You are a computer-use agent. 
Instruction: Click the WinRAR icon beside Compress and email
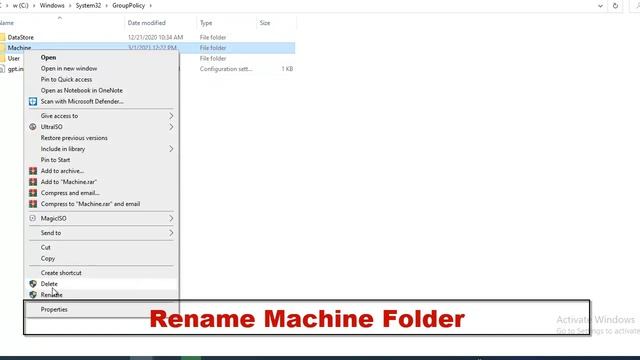pyautogui.click(x=33, y=193)
